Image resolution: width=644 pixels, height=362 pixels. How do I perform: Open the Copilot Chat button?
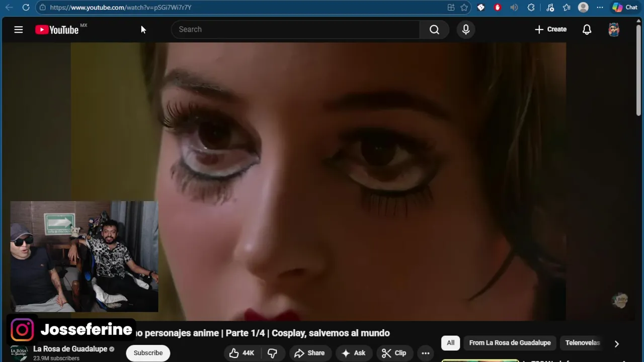pos(625,8)
